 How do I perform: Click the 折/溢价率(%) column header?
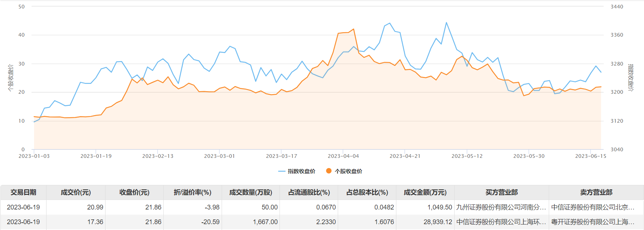[193, 192]
